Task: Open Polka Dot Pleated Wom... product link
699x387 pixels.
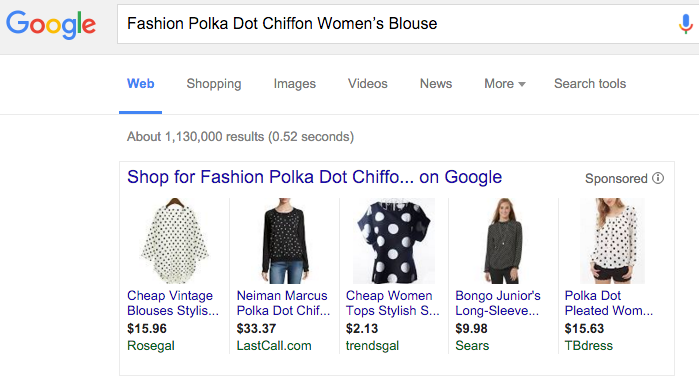Action: tap(609, 303)
